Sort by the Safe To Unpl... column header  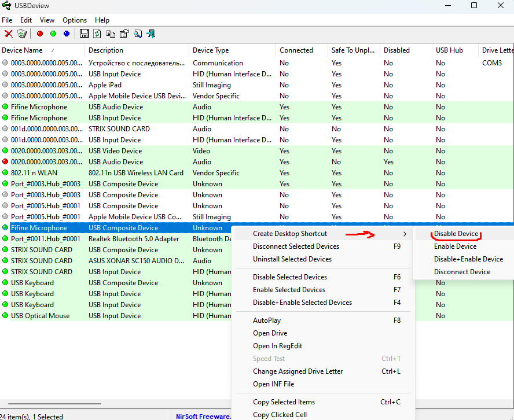354,50
